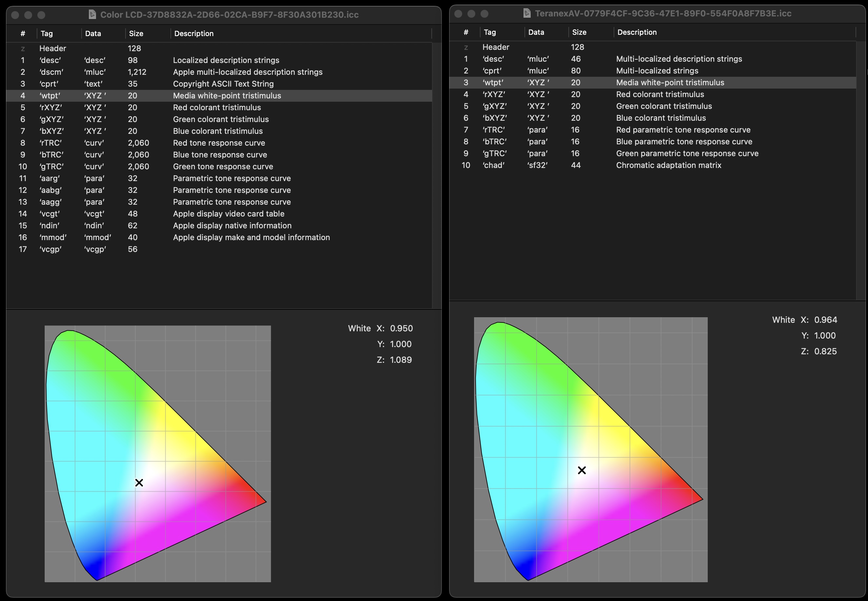Select the 'aagg' parametric tone response row

click(219, 202)
